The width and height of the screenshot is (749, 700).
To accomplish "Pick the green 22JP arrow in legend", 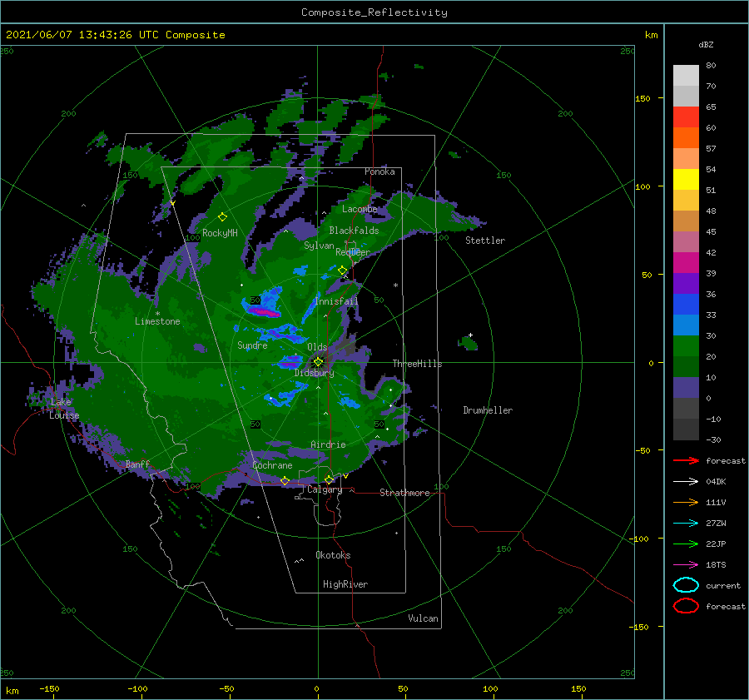I will (x=686, y=544).
